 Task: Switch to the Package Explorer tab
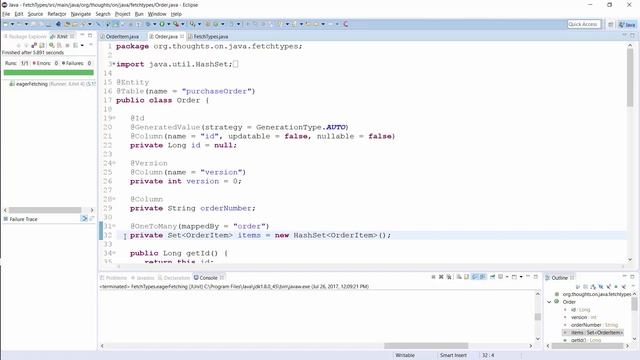click(x=24, y=36)
